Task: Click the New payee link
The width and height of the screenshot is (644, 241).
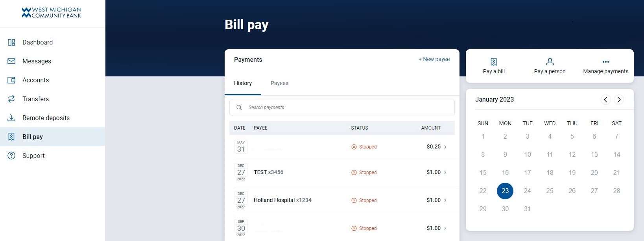Action: [x=434, y=59]
